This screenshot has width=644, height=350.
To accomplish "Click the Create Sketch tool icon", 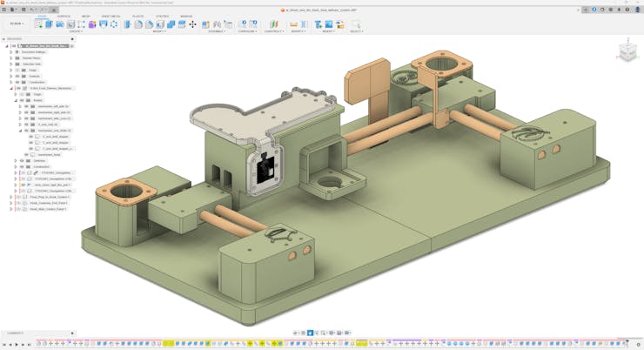I will pos(38,24).
